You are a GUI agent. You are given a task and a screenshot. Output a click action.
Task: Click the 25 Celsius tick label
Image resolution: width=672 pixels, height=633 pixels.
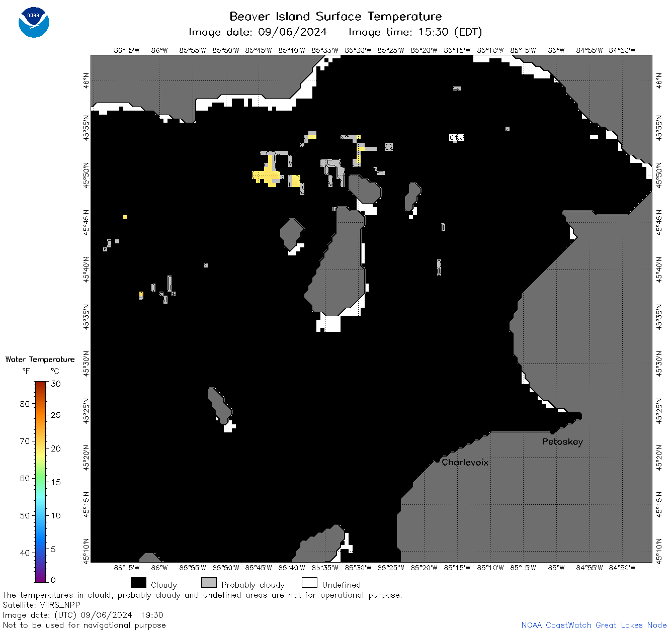56,415
